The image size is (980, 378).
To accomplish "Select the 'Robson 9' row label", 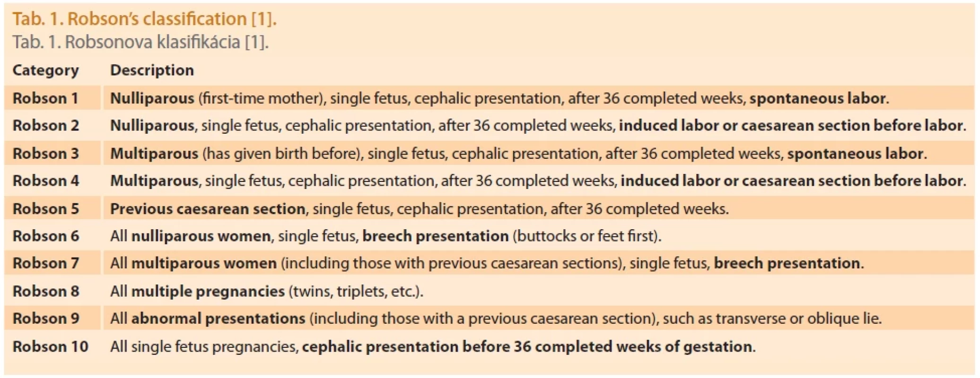I will [x=45, y=318].
